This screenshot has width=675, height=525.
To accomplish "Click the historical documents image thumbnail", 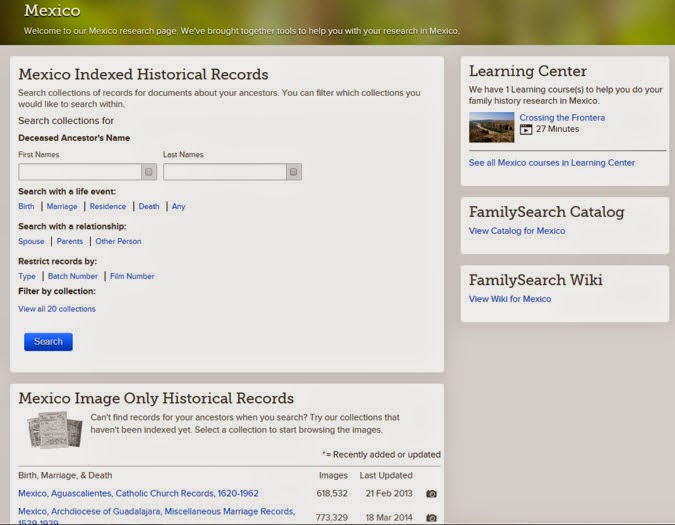I will tap(55, 430).
